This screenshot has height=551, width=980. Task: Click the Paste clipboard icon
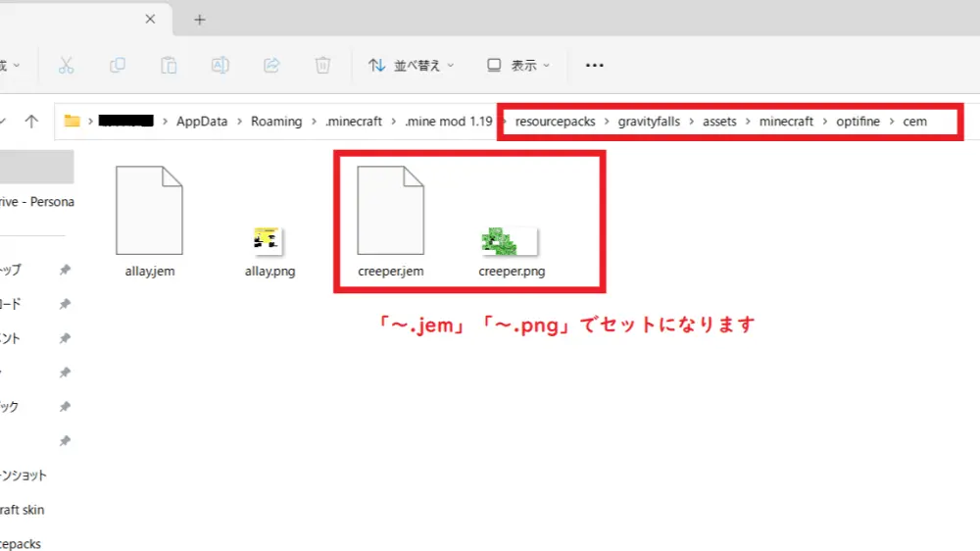(169, 65)
